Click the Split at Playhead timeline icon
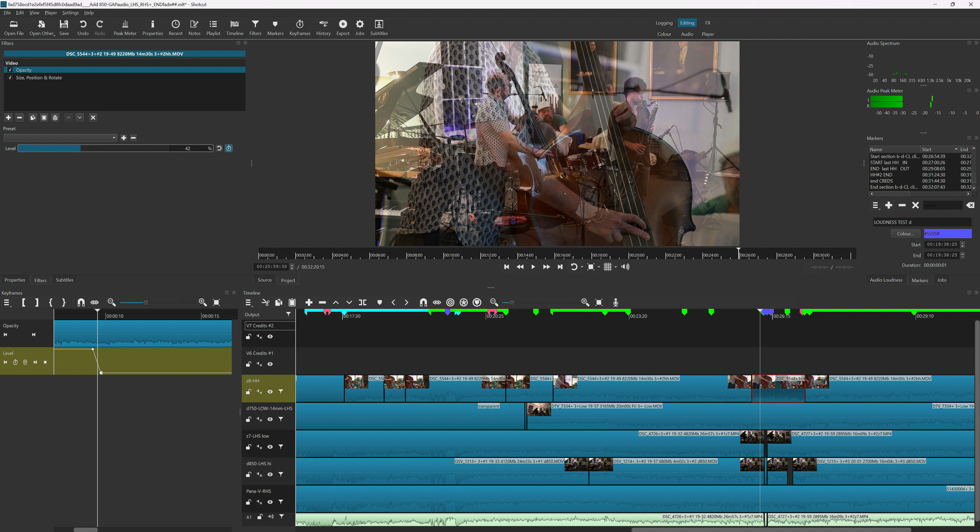Viewport: 980px width, 532px height. click(362, 303)
